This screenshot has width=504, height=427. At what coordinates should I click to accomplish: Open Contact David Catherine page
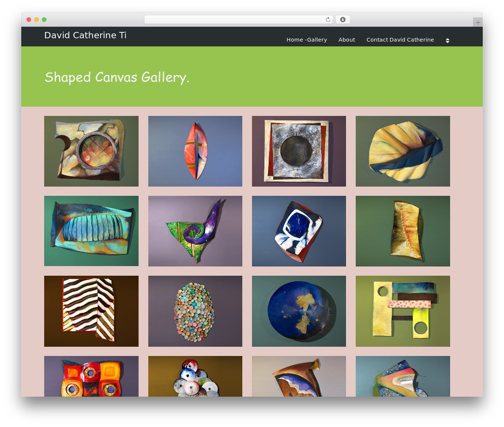400,40
